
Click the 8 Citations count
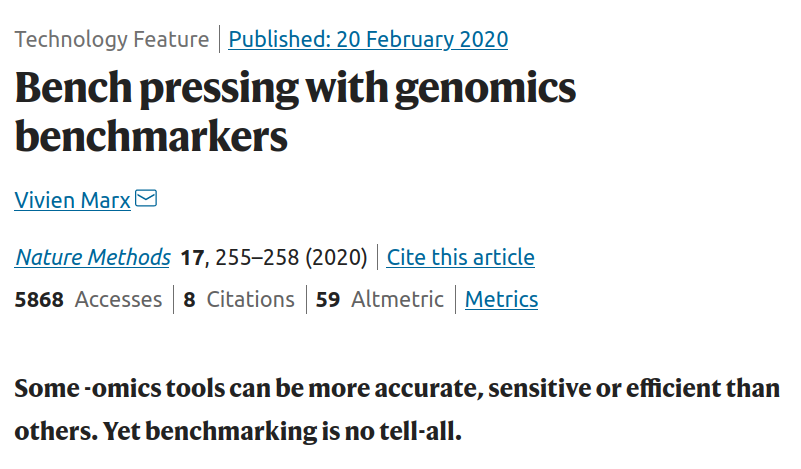tap(239, 299)
